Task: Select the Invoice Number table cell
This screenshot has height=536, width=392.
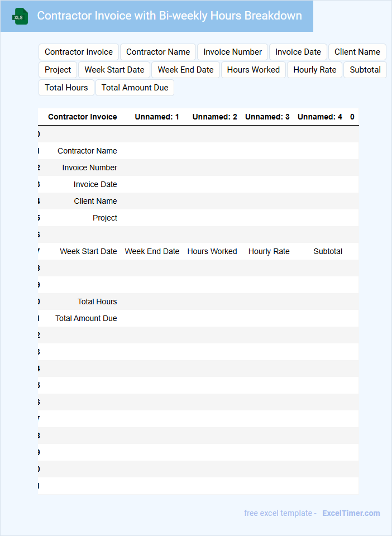Action: click(89, 167)
